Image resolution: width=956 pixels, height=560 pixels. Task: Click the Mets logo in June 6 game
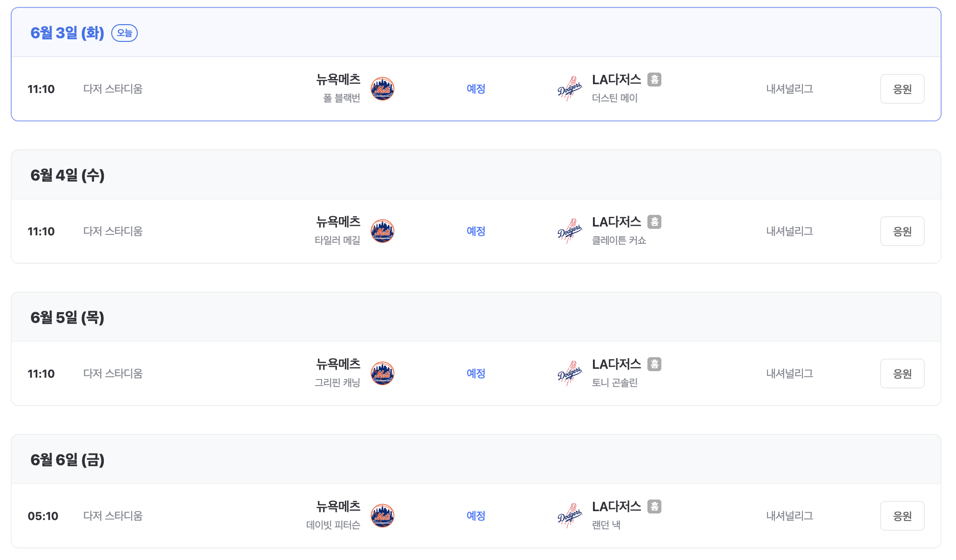tap(383, 516)
